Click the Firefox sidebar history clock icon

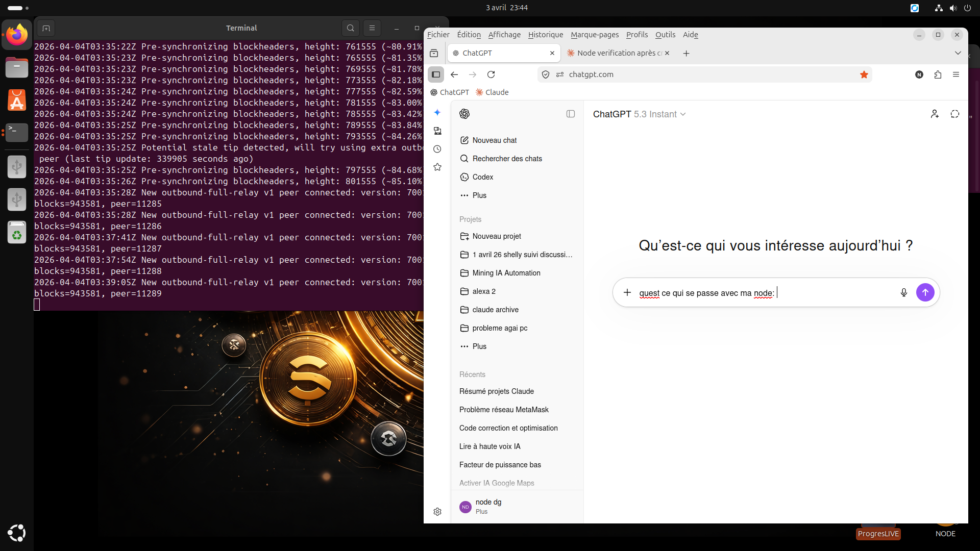[x=437, y=149]
